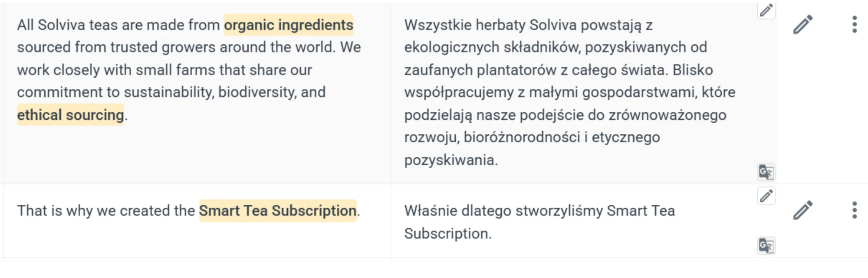This screenshot has height=278, width=868.
Task: Click the Google Translate icon in the Solviva teas row
Action: (766, 172)
